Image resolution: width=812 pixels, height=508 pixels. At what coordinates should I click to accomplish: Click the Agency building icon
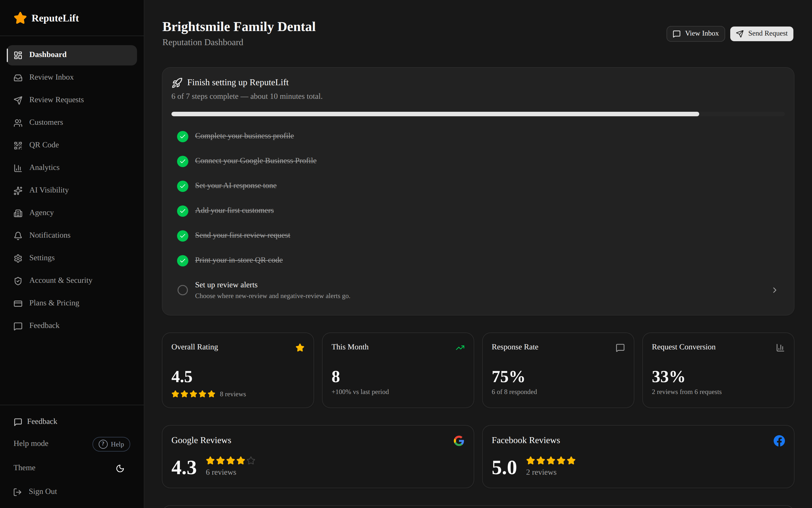point(18,213)
